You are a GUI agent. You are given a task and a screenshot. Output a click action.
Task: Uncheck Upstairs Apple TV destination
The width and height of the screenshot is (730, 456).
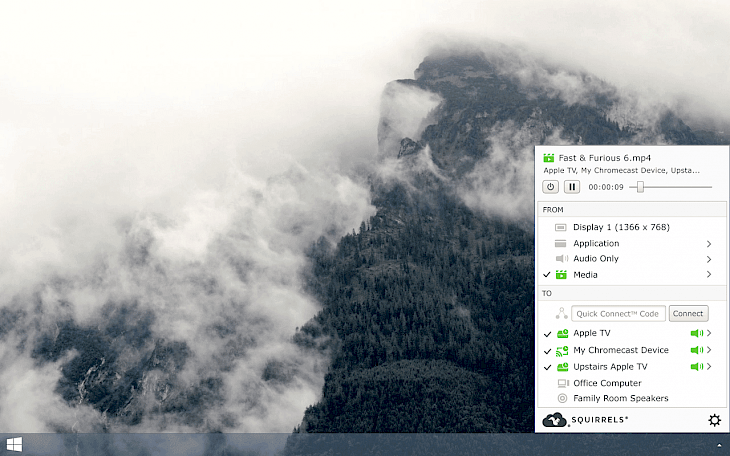548,367
